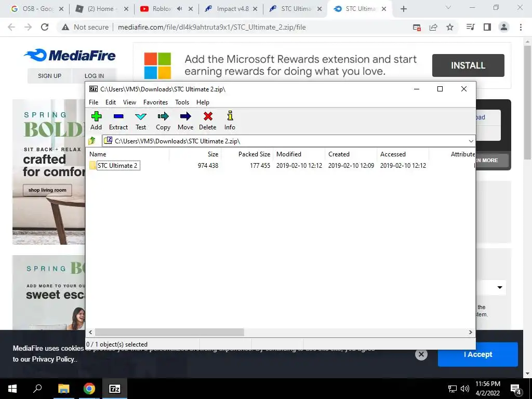Select the STC Ultimate 2 folder

(117, 166)
